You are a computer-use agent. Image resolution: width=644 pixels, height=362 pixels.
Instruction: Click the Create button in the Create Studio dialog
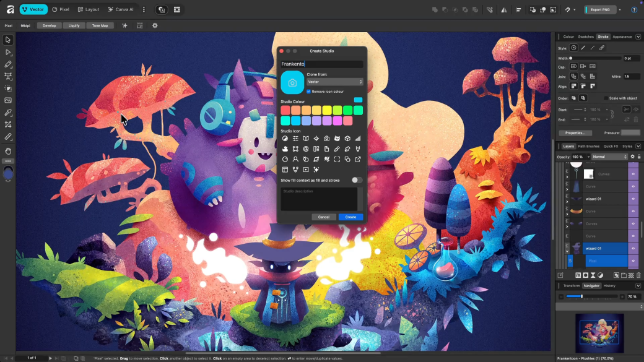350,217
